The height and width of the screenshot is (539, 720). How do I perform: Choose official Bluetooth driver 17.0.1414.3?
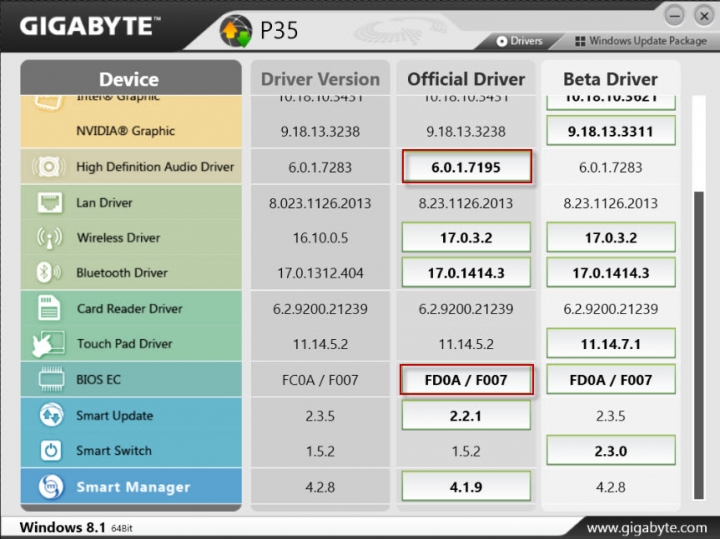pyautogui.click(x=466, y=273)
